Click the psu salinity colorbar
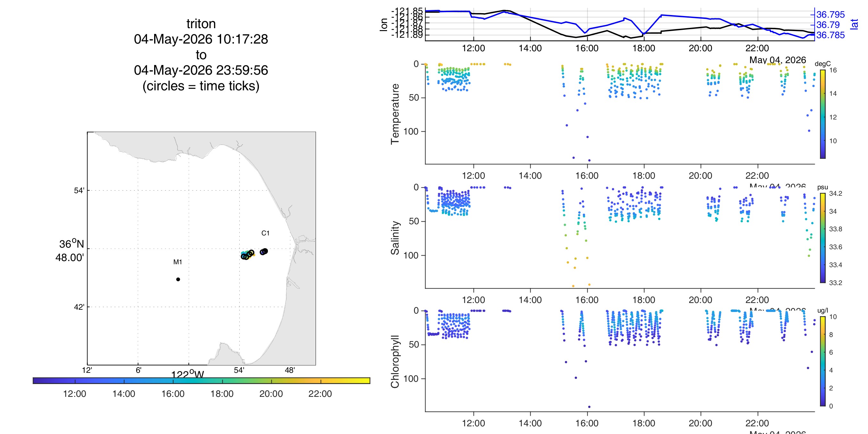This screenshot has height=434, width=868. point(823,238)
